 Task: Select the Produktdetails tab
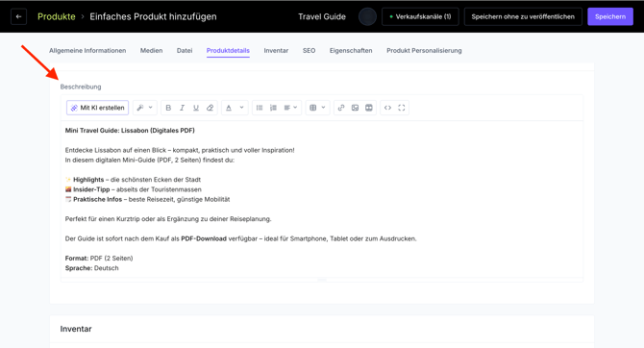pos(228,51)
